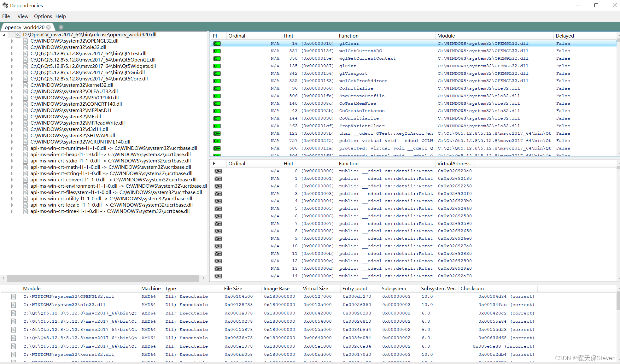Click the C++ icon beside the keyToAscii function

tap(217, 133)
